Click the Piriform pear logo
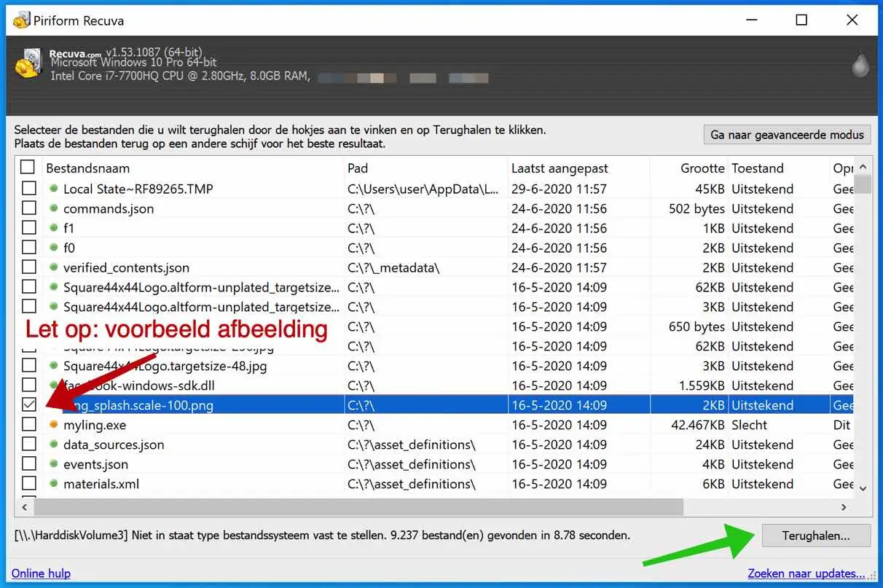This screenshot has height=588, width=883. pyautogui.click(x=862, y=65)
